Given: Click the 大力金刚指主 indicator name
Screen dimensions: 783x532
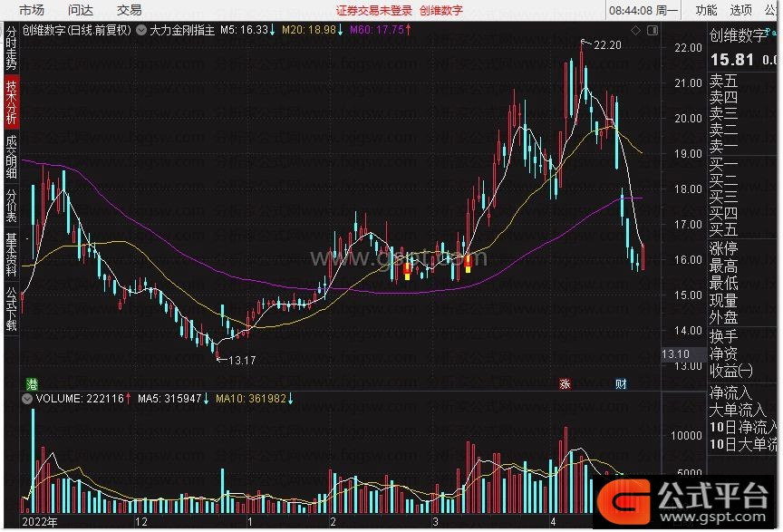Looking at the screenshot, I should coord(182,31).
